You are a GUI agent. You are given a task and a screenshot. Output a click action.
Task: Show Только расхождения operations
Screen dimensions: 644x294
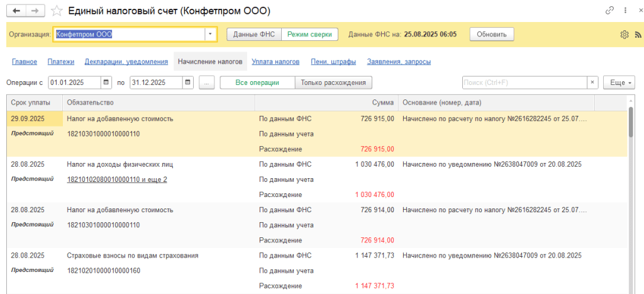tap(333, 82)
